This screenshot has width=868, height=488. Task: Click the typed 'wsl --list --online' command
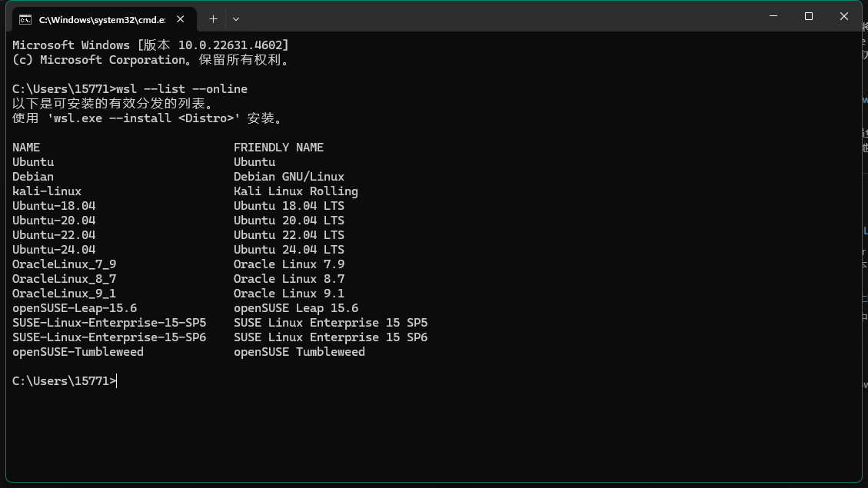tap(181, 89)
